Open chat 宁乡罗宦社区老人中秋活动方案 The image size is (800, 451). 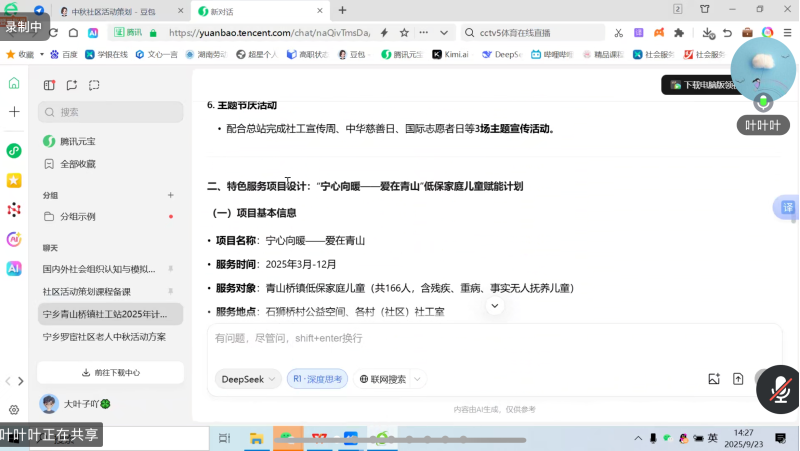point(104,337)
